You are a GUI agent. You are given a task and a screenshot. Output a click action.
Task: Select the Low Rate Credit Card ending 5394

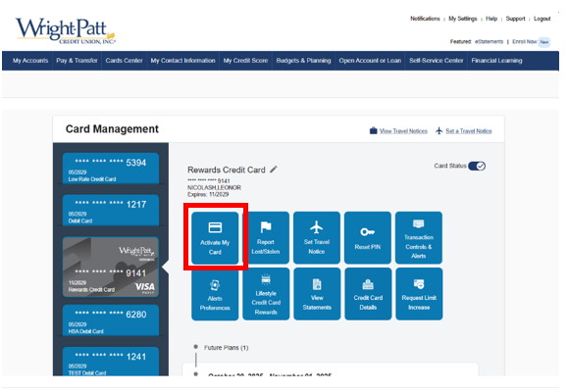tap(111, 169)
